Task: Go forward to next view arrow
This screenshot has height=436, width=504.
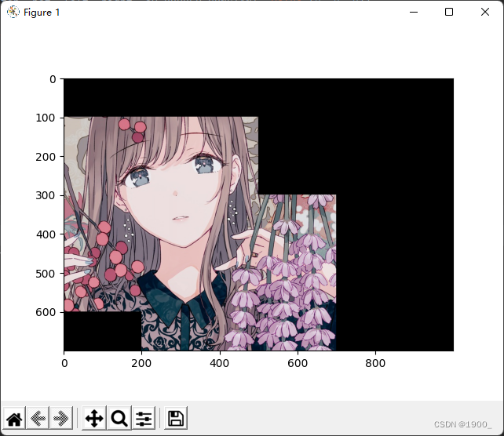Action: tap(61, 418)
